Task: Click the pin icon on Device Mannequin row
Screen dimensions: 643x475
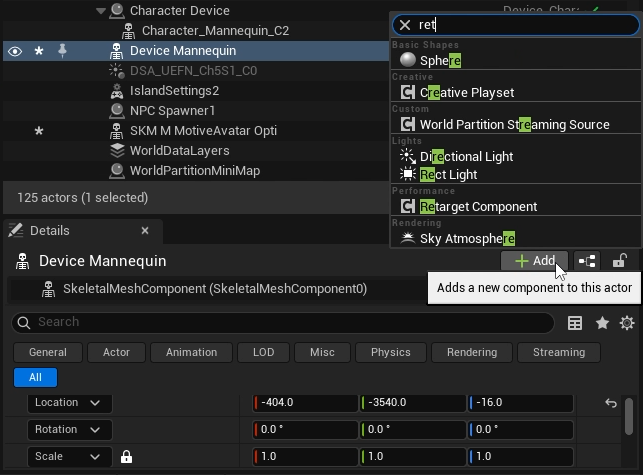Action: coord(62,51)
